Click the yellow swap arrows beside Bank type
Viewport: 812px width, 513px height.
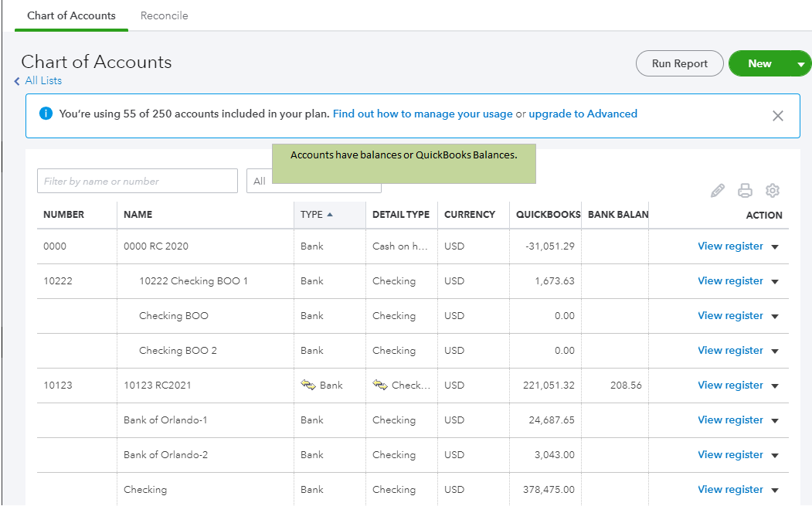coord(307,385)
